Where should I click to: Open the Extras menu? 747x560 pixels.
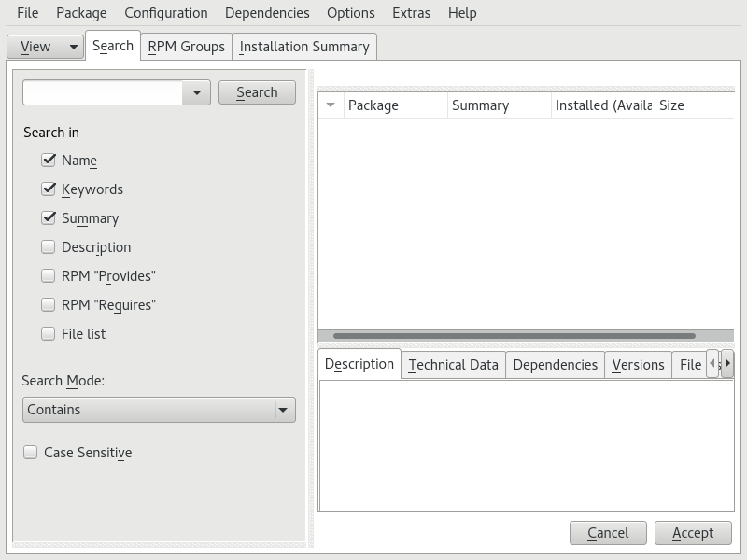(x=411, y=13)
